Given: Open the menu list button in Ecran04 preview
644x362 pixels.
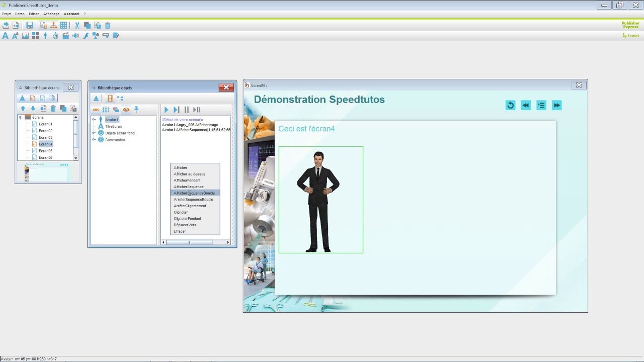Looking at the screenshot, I should coord(541,105).
